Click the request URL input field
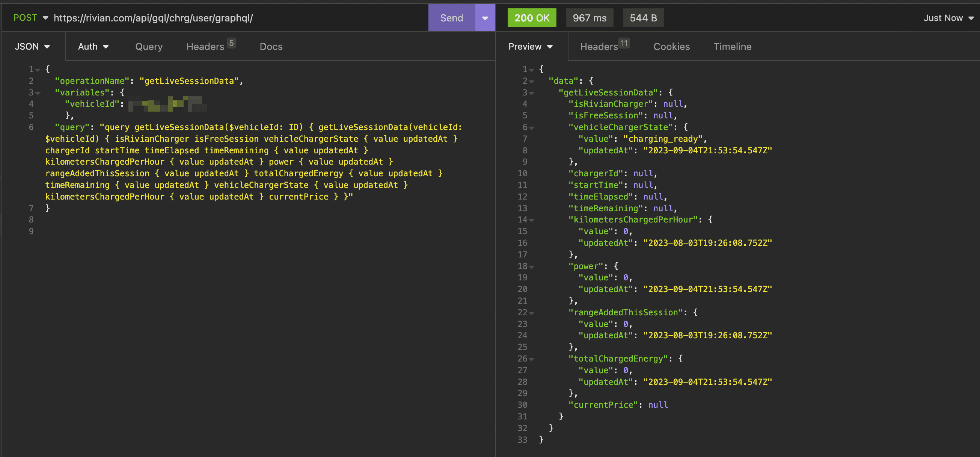 240,18
